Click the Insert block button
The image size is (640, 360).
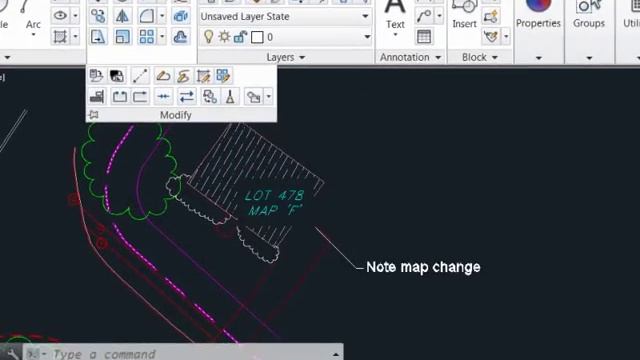click(x=464, y=16)
